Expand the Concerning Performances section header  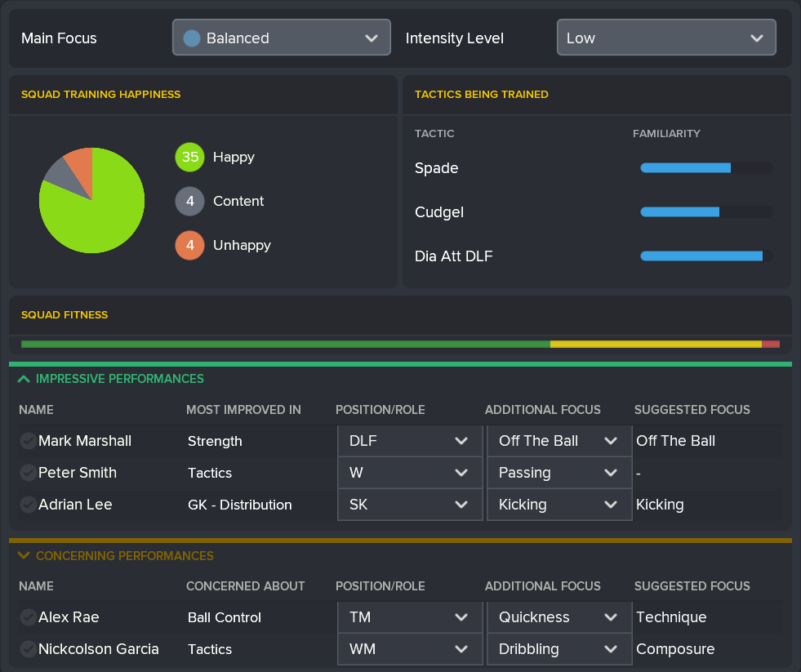tap(24, 556)
